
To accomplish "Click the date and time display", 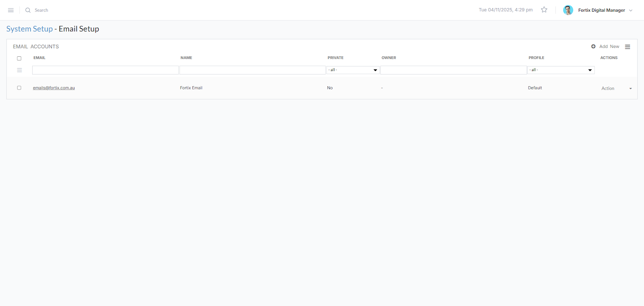I will (506, 10).
